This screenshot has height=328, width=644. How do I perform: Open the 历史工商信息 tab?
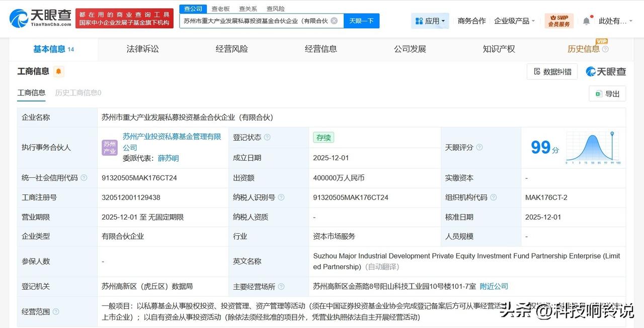click(77, 93)
